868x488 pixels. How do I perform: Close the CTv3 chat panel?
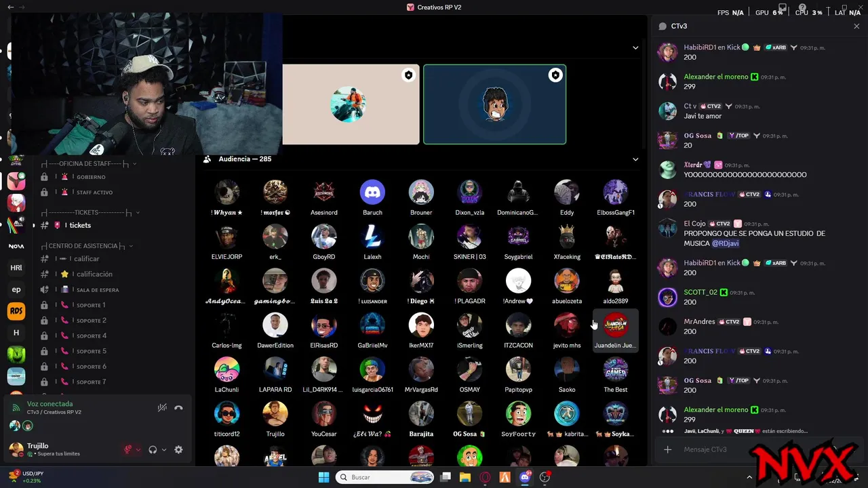click(x=856, y=26)
